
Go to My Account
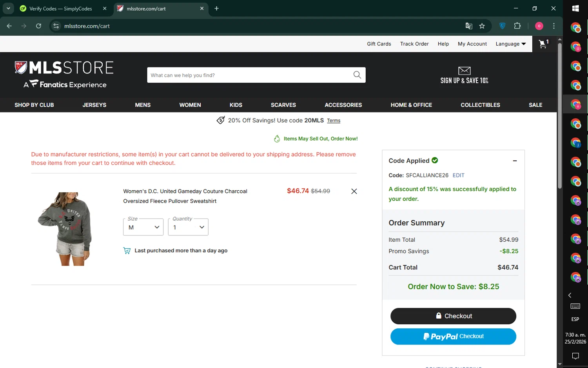[472, 44]
